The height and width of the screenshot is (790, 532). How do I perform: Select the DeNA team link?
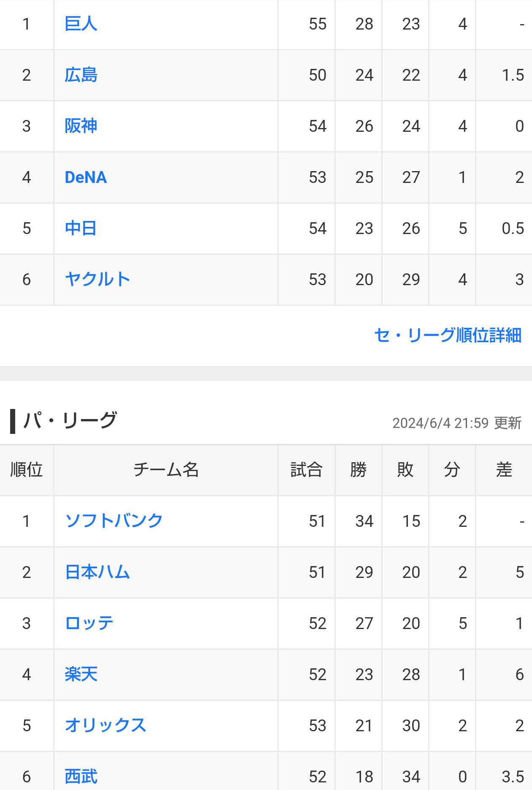86,177
